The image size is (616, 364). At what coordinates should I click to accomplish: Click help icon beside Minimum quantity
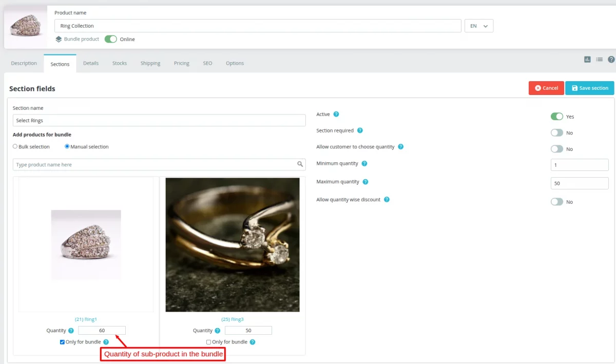coord(364,164)
